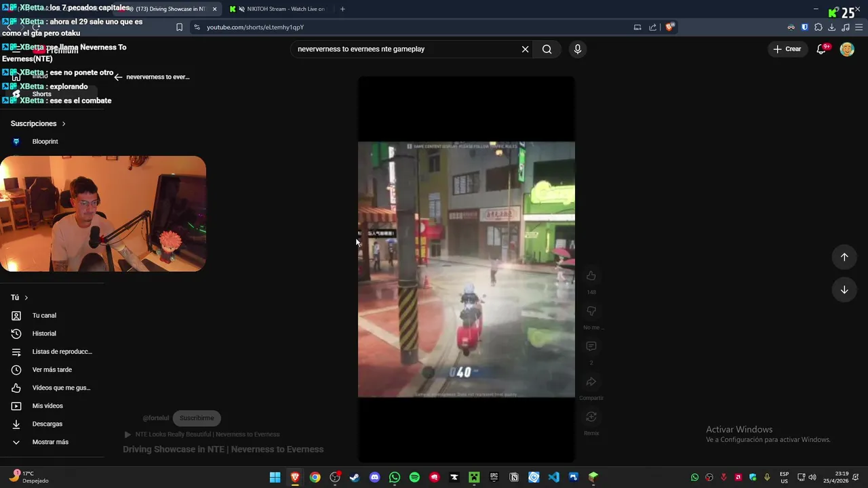
Task: Open Steam from the taskbar
Action: pos(355,477)
